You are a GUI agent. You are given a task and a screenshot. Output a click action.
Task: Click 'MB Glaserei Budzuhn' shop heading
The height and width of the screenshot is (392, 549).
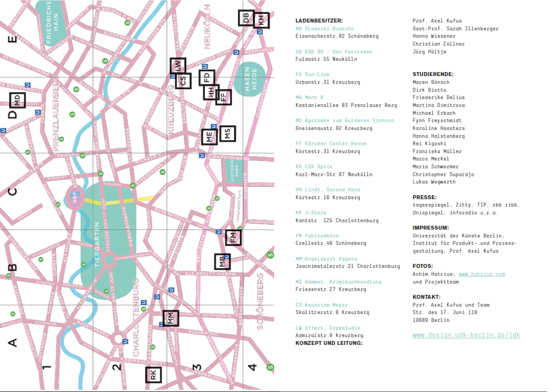pyautogui.click(x=324, y=29)
